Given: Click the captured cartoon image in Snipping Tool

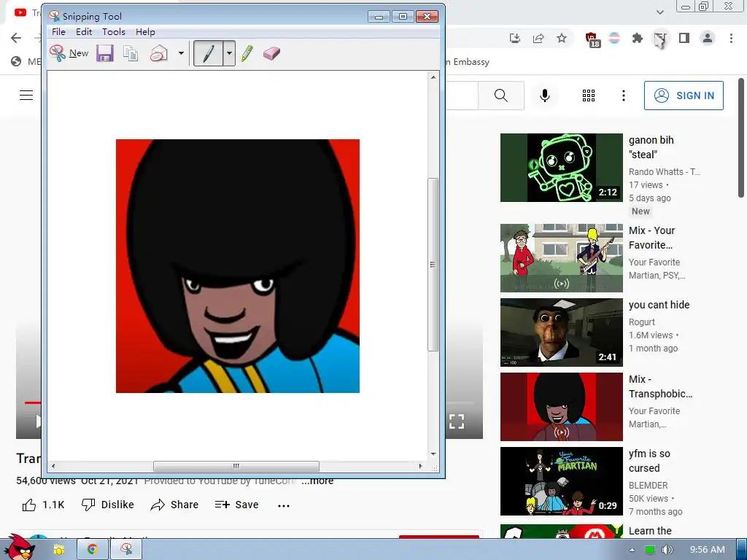Looking at the screenshot, I should pyautogui.click(x=238, y=265).
